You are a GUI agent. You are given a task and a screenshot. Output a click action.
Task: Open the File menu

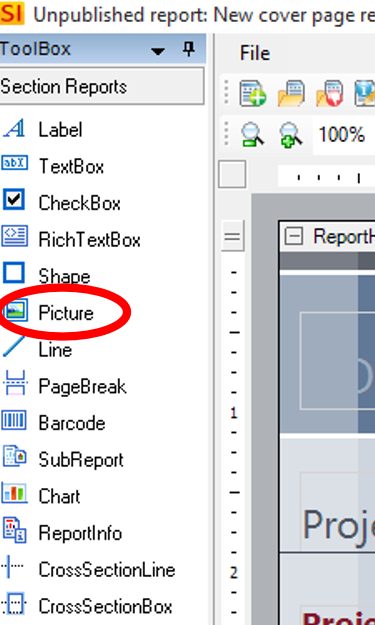(255, 53)
